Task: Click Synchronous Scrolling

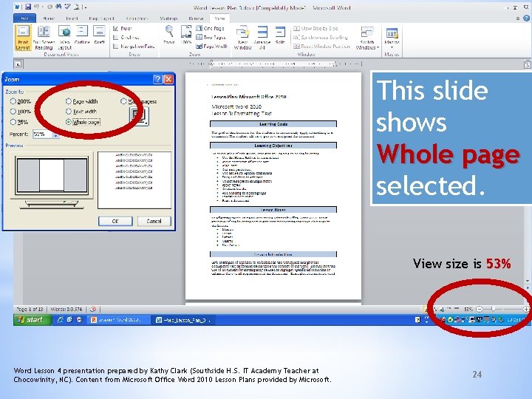Action: pyautogui.click(x=321, y=38)
